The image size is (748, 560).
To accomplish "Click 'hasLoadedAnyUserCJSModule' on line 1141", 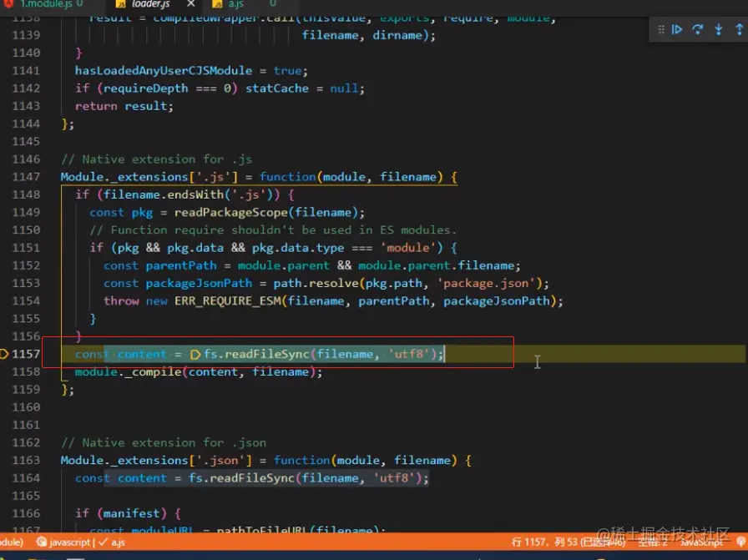I will [163, 71].
